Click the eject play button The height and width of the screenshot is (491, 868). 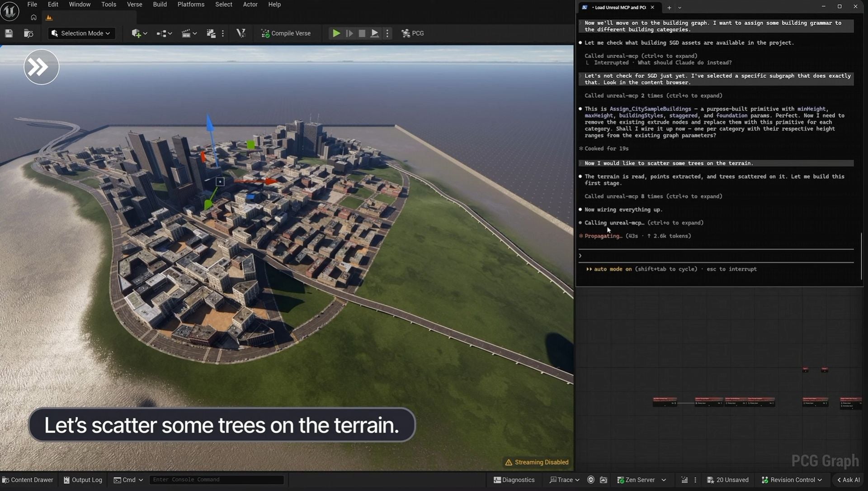click(375, 33)
